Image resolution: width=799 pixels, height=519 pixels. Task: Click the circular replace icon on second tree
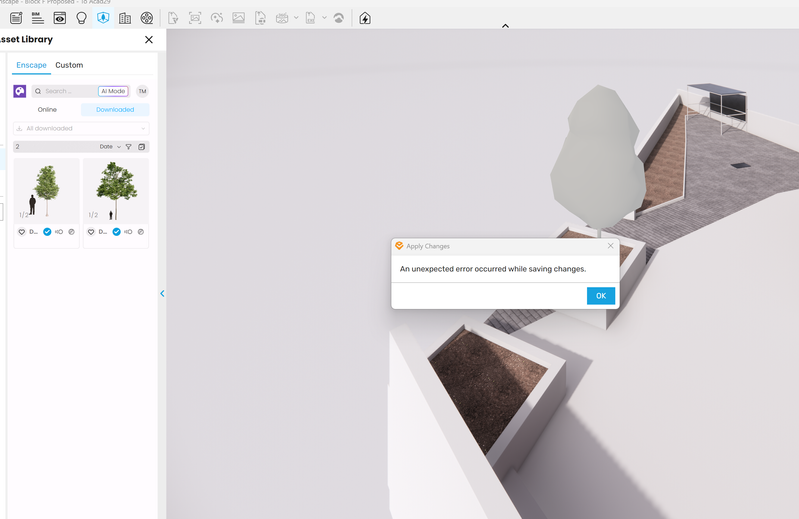141,232
